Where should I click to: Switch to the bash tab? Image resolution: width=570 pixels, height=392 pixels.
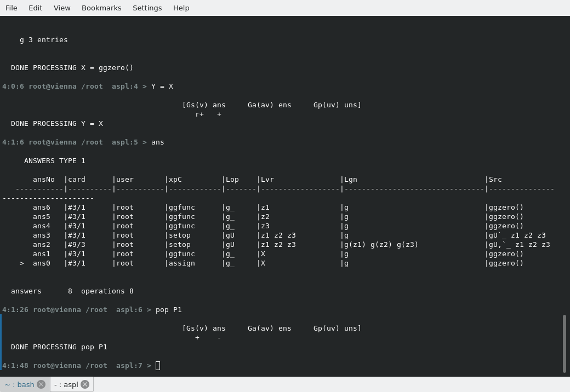coord(19,384)
